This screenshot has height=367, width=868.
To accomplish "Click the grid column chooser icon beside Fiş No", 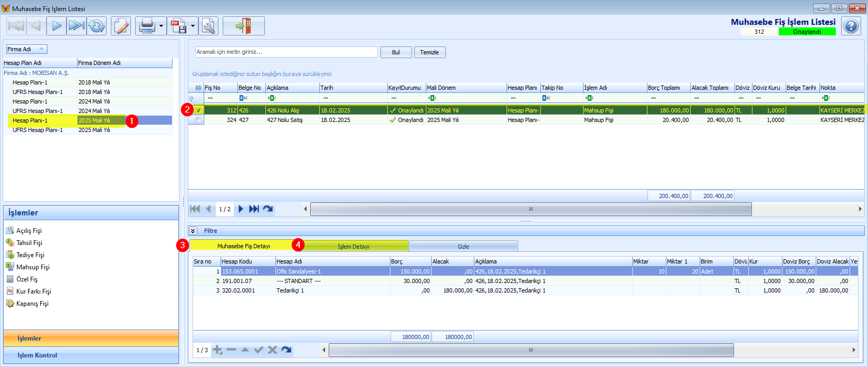I will tap(198, 88).
